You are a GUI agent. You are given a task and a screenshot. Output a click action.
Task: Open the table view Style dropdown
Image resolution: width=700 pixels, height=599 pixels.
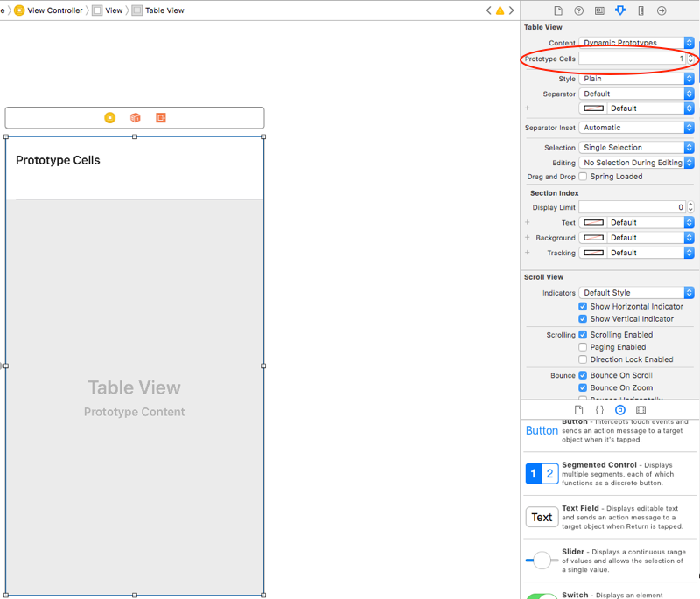(x=636, y=78)
